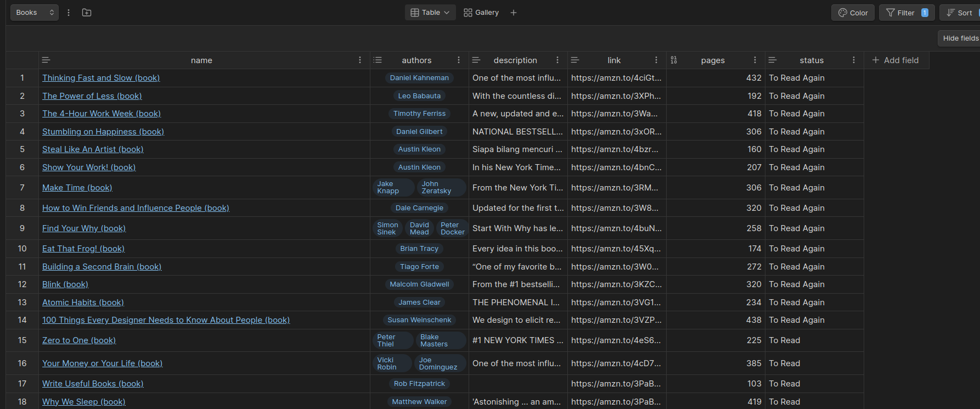Select the Leo Babauta author tag

pos(419,96)
